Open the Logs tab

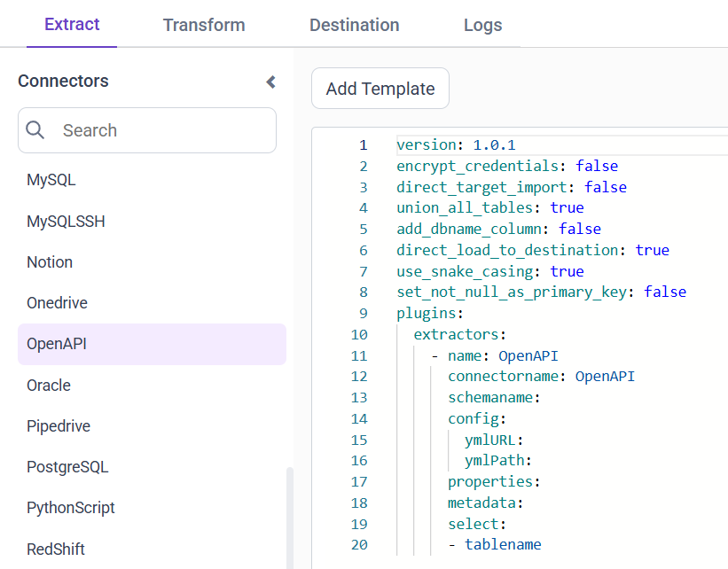(483, 25)
